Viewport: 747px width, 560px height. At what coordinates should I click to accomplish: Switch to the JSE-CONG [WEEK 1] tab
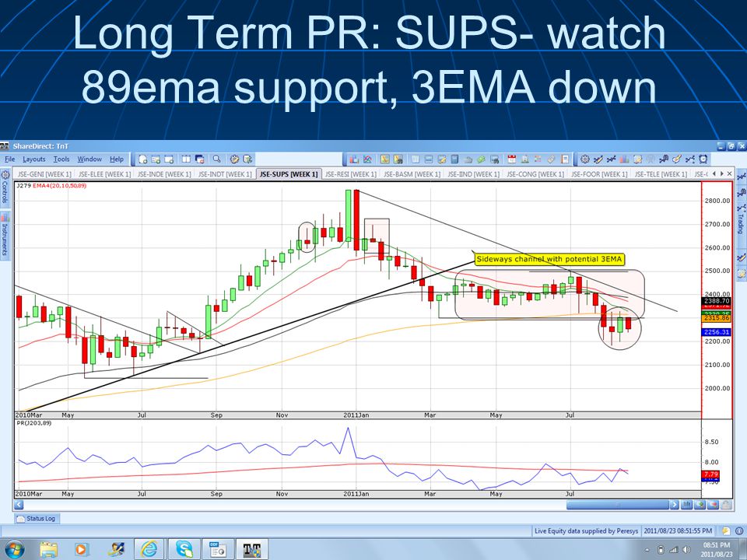[x=535, y=174]
